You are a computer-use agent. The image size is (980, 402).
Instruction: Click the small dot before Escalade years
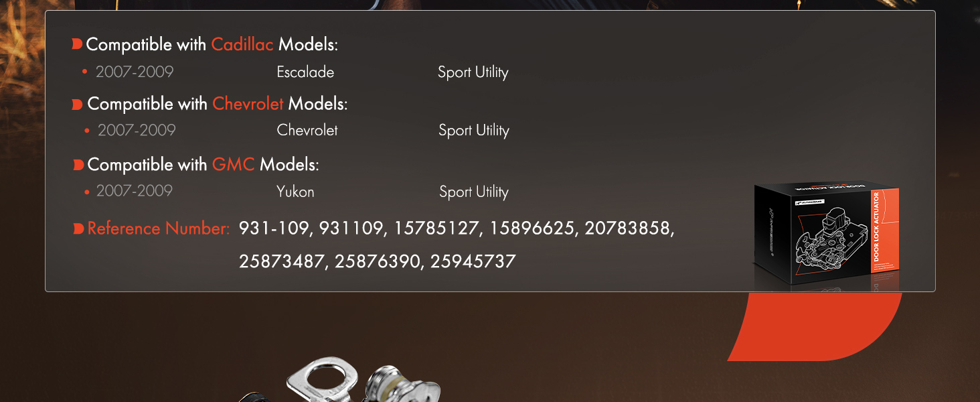pos(84,72)
